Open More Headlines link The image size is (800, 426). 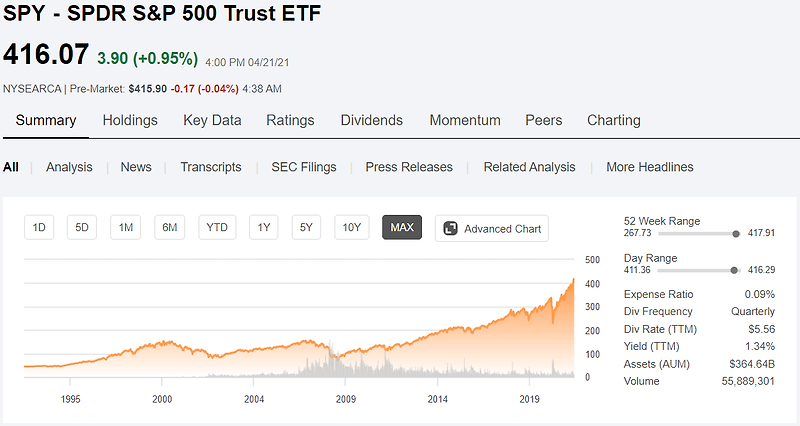(649, 167)
